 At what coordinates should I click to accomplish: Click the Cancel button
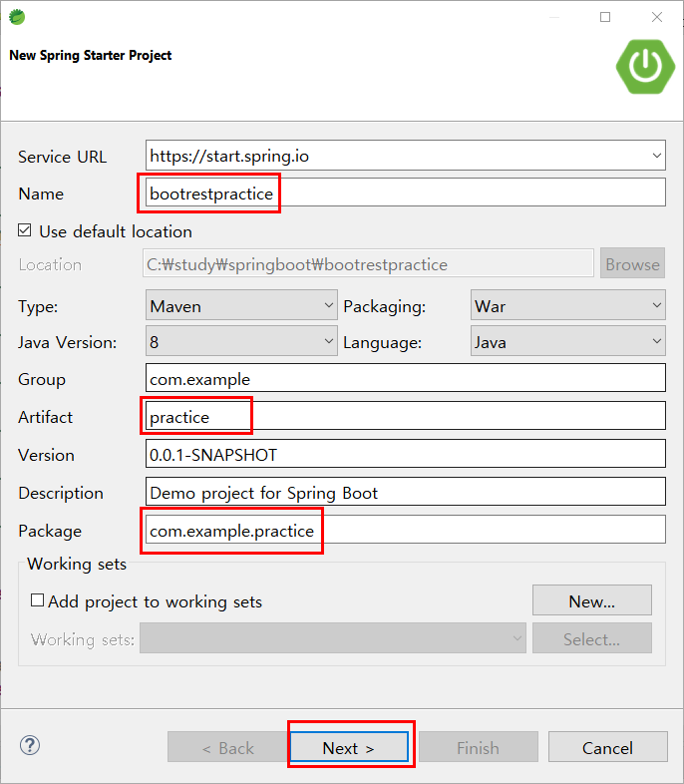(x=607, y=747)
